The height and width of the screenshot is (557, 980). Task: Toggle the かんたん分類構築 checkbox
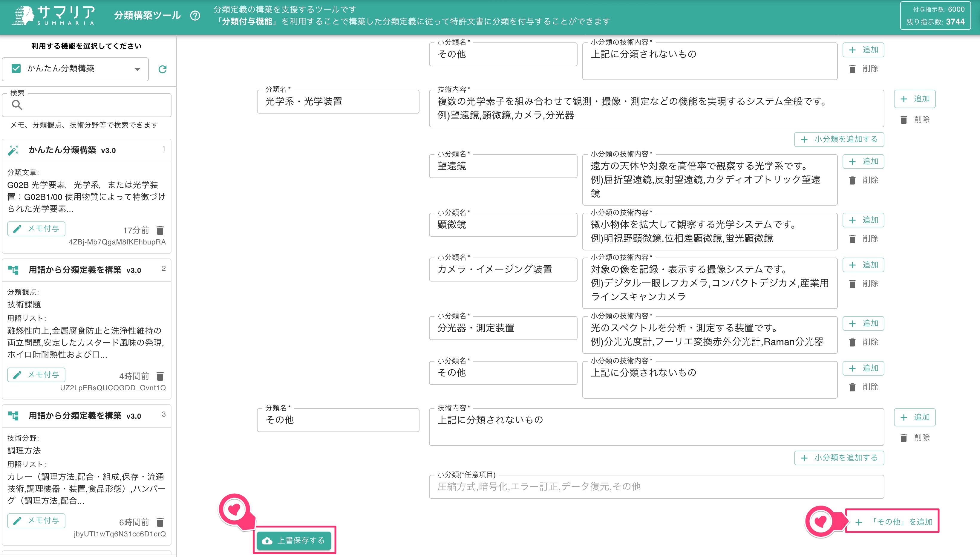pyautogui.click(x=16, y=68)
